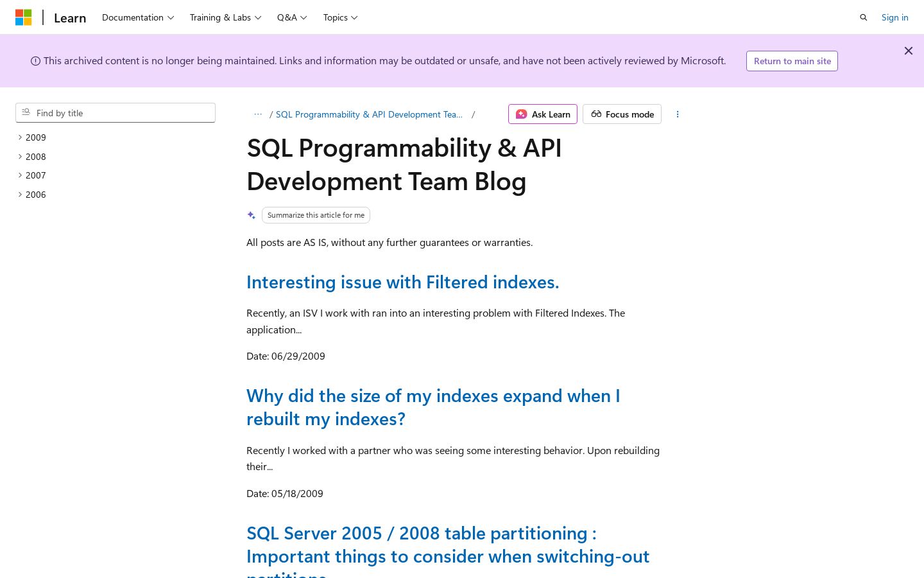Open the Q&A dropdown menu
The image size is (924, 578).
[292, 17]
